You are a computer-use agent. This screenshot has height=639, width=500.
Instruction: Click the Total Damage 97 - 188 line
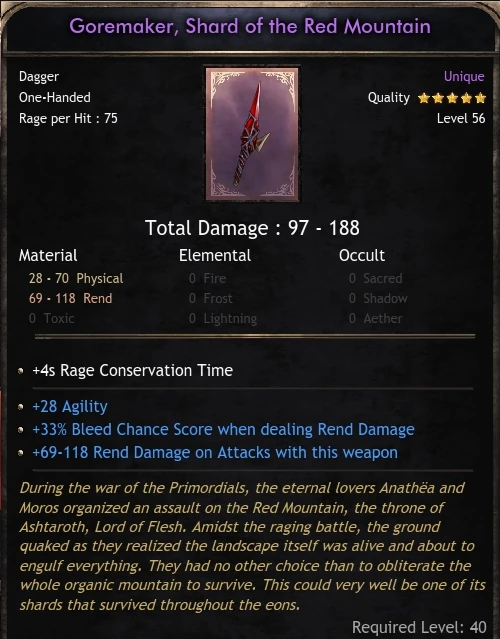pos(252,228)
